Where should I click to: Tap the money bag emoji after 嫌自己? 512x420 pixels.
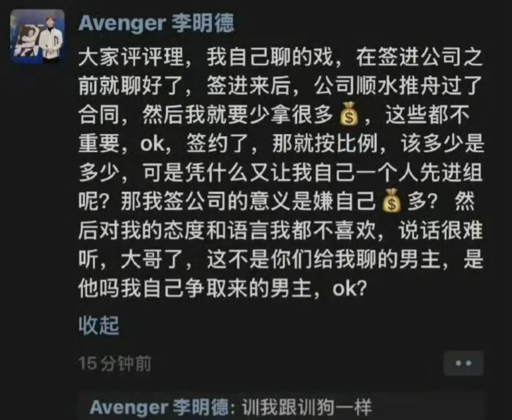391,200
